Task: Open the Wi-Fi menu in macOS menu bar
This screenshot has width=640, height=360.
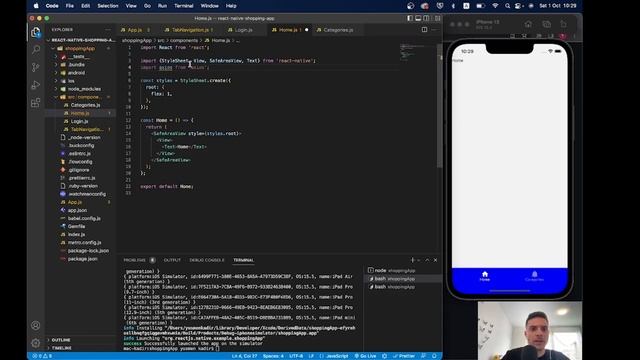Action: (x=495, y=6)
